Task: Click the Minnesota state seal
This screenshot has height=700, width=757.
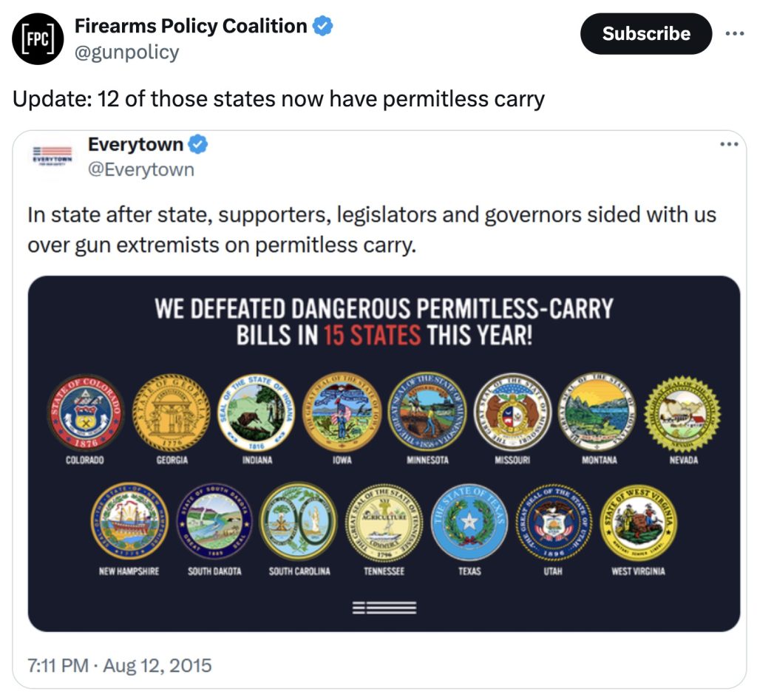Action: click(x=427, y=412)
